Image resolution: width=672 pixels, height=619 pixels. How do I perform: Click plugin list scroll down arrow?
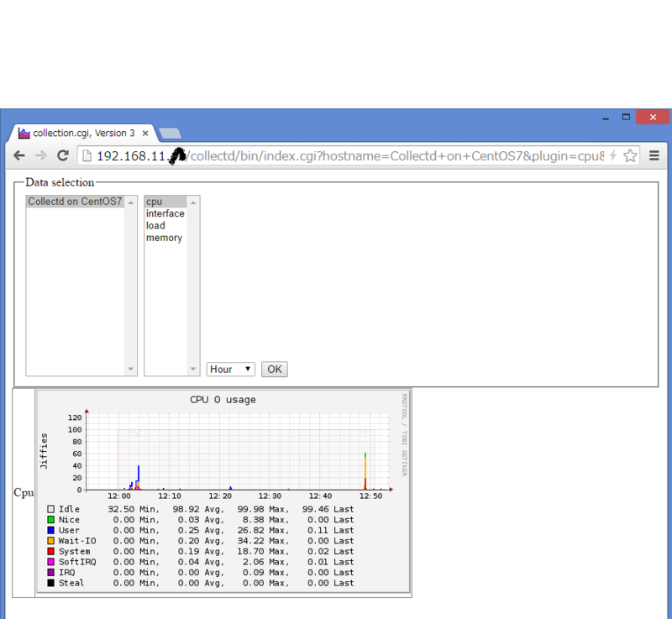pos(193,369)
